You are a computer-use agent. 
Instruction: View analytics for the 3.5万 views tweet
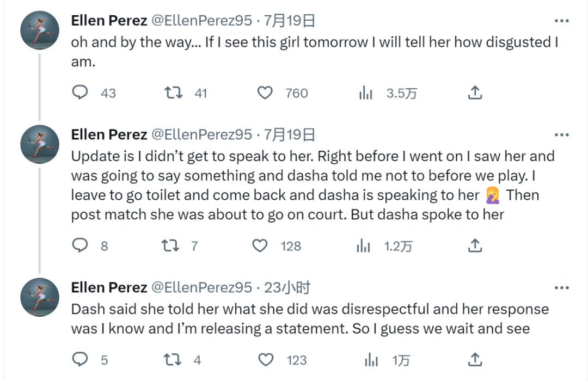click(366, 93)
